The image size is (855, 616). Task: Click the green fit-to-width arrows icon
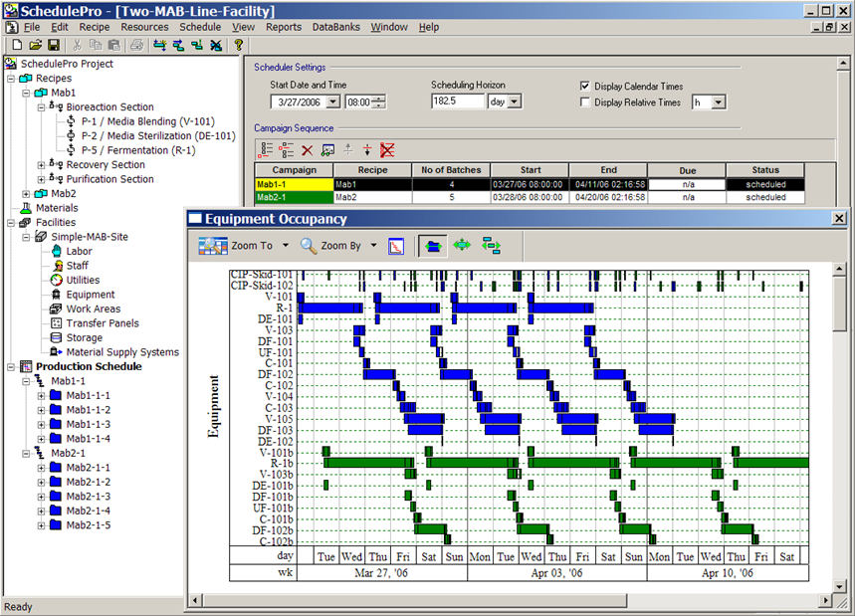coord(462,246)
